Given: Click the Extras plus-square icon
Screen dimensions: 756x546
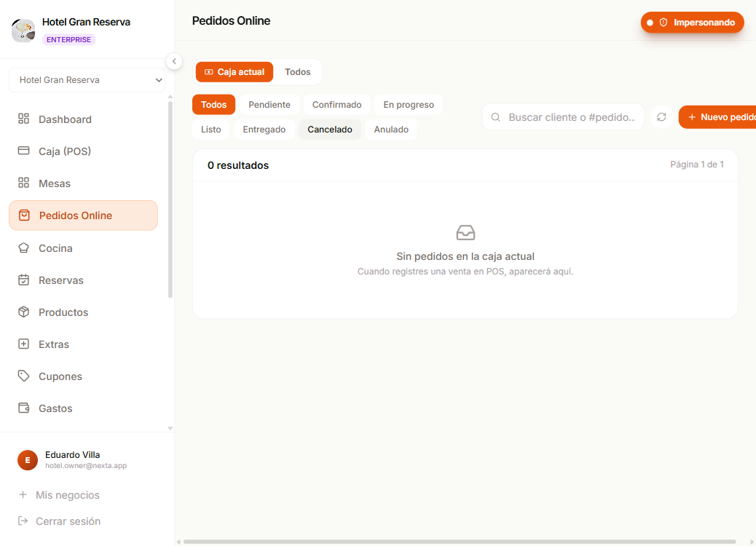Looking at the screenshot, I should pos(23,344).
